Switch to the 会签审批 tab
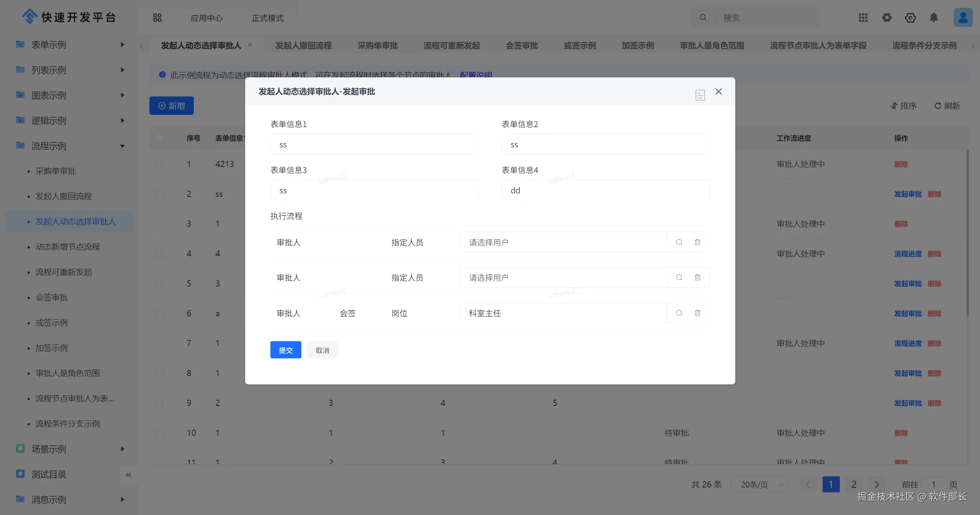Image resolution: width=980 pixels, height=515 pixels. 522,46
